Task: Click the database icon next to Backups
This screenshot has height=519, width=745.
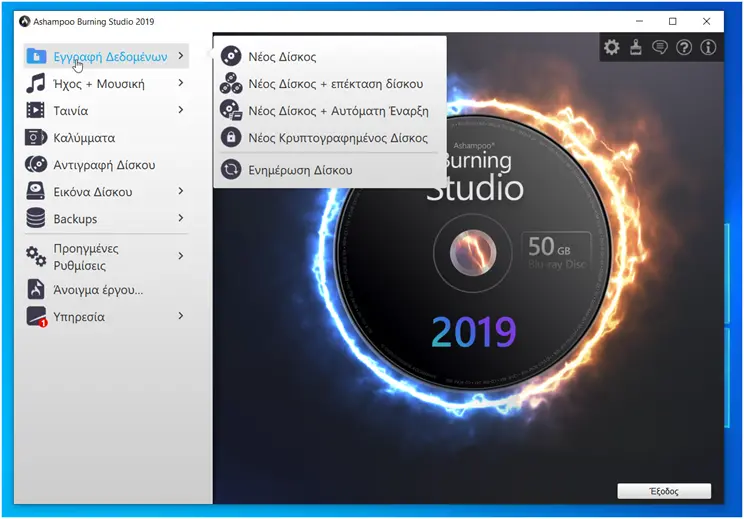Action: click(36, 219)
